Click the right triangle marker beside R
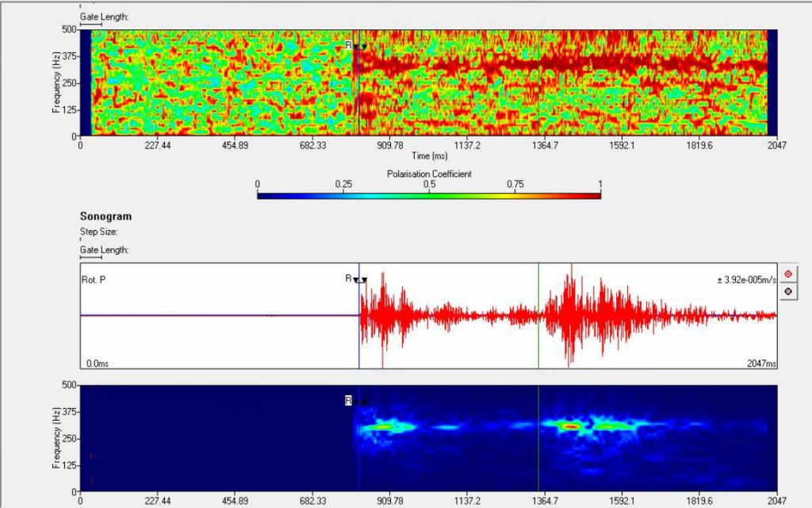This screenshot has width=812, height=508. tap(364, 280)
